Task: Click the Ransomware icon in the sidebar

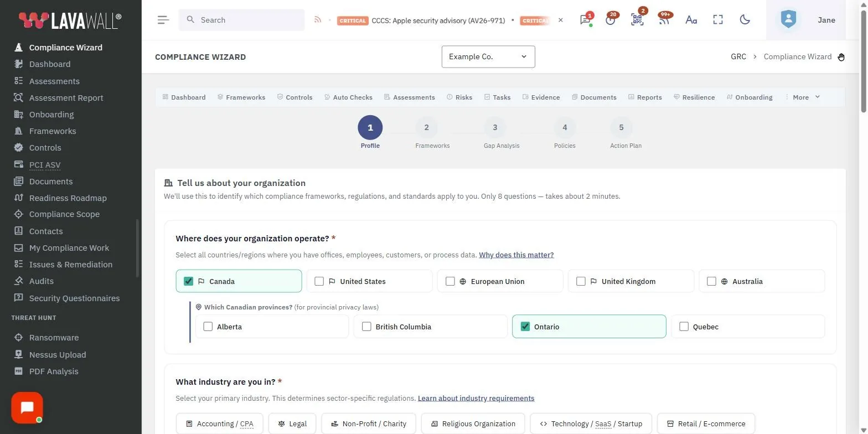Action: pos(18,338)
